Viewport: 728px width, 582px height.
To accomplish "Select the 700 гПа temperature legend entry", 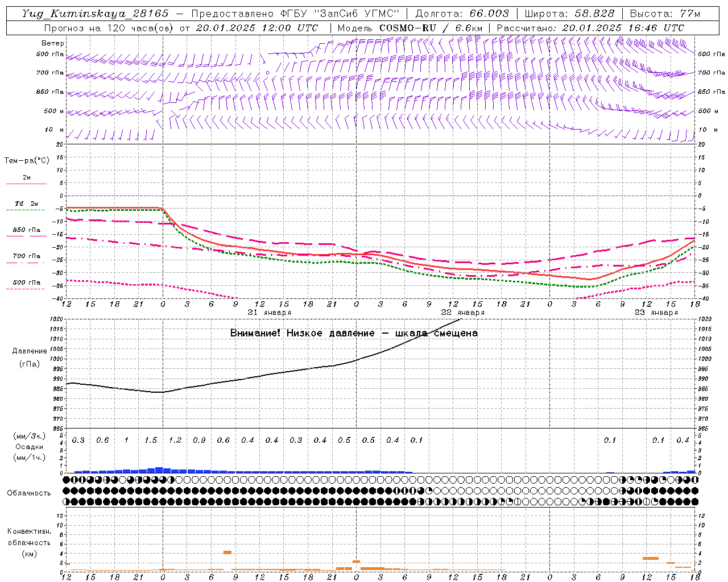I will tap(26, 256).
